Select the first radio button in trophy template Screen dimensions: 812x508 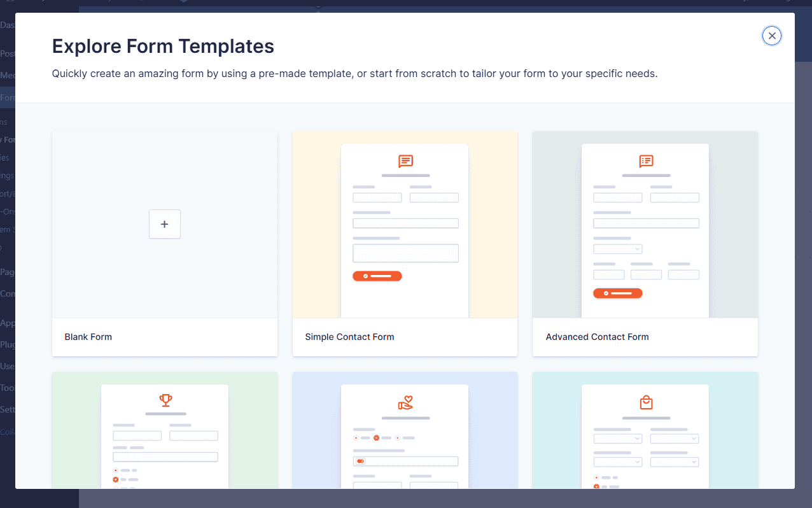point(116,470)
